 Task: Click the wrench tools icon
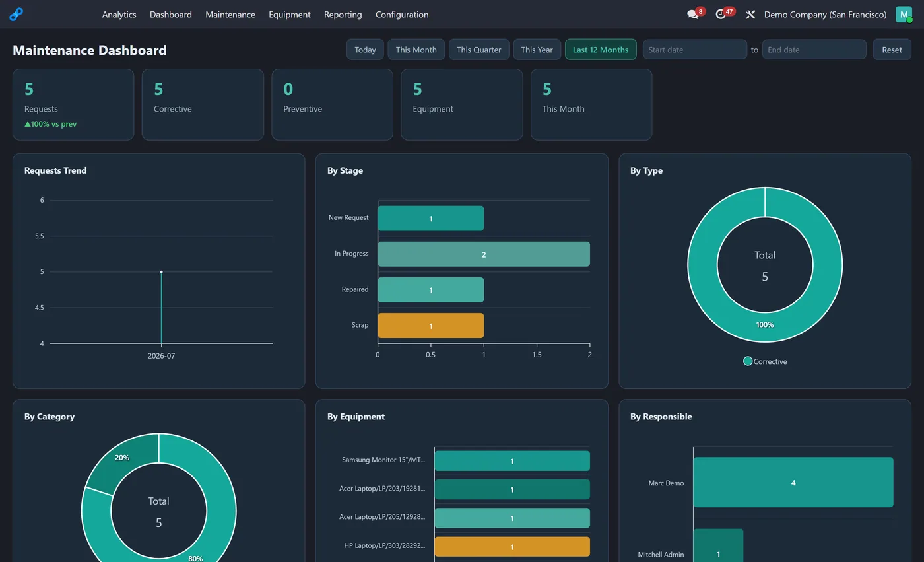(x=750, y=15)
